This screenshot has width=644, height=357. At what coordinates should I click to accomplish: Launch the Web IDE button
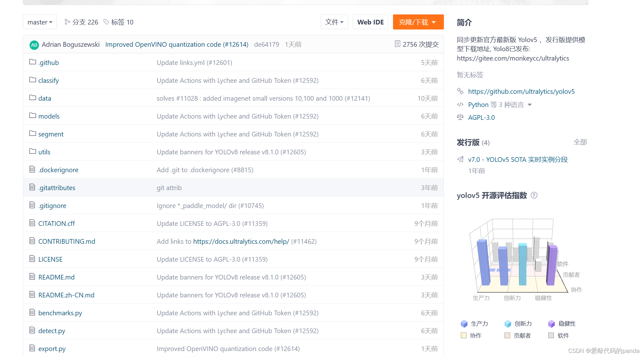[370, 22]
